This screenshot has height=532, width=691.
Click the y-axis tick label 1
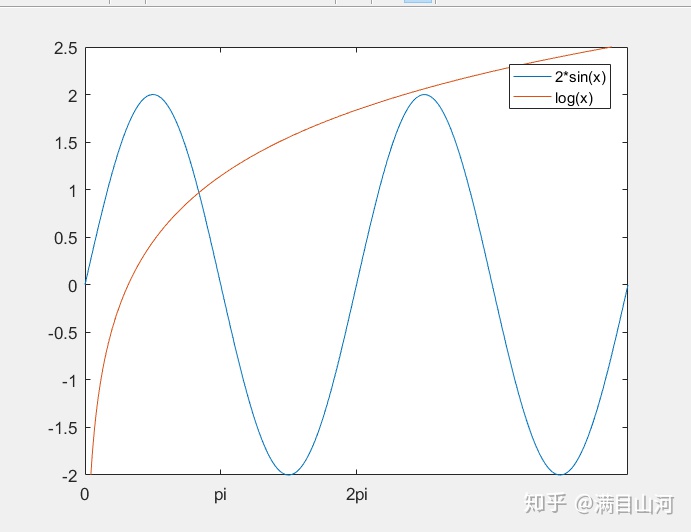pos(73,191)
